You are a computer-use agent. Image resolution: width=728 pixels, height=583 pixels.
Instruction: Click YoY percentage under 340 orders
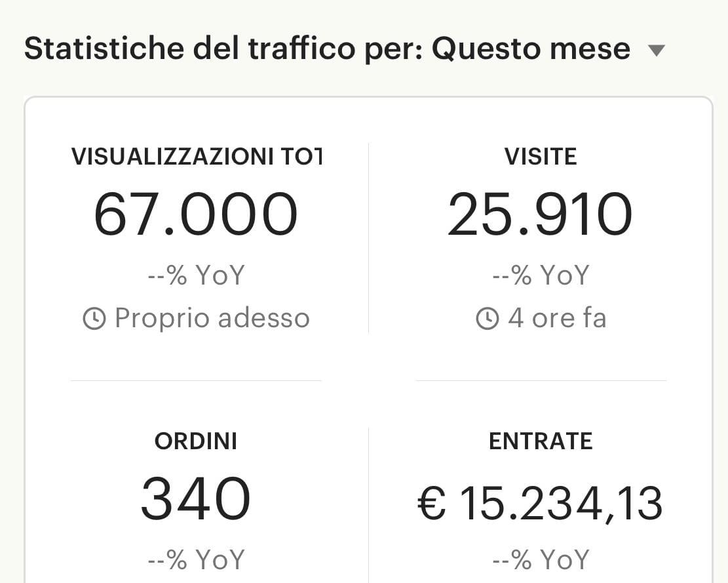point(196,559)
